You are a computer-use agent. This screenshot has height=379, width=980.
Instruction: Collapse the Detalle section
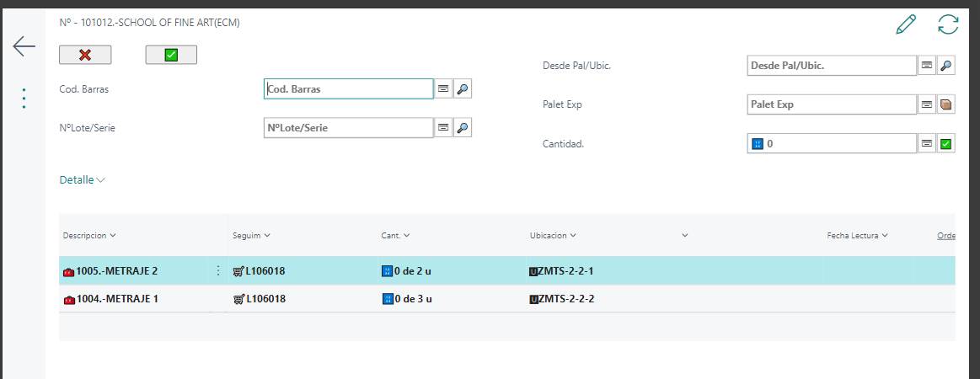click(83, 180)
